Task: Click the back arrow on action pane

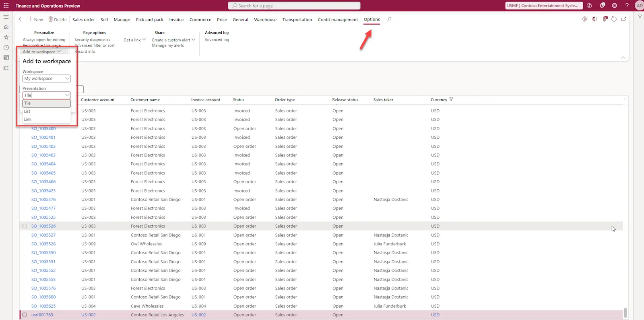Action: click(x=21, y=19)
